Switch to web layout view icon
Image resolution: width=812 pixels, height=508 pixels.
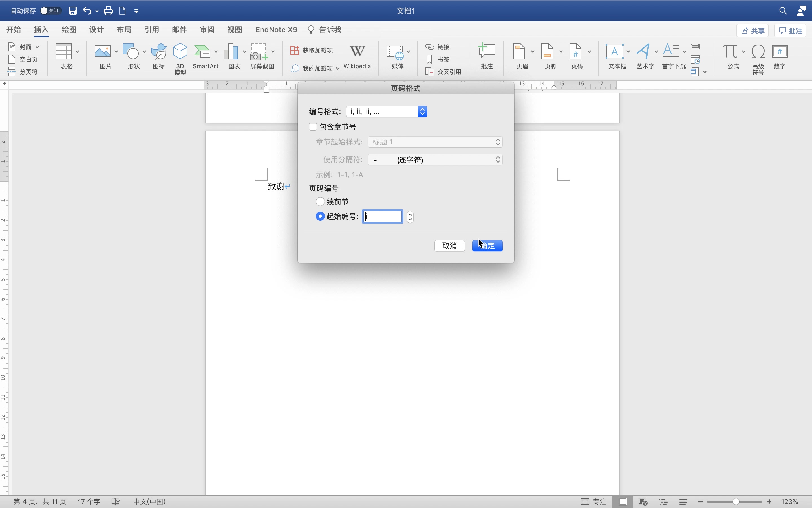coord(643,501)
